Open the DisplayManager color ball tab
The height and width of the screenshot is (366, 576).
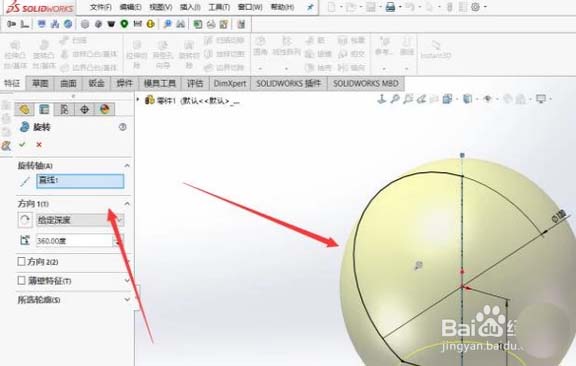pos(105,109)
